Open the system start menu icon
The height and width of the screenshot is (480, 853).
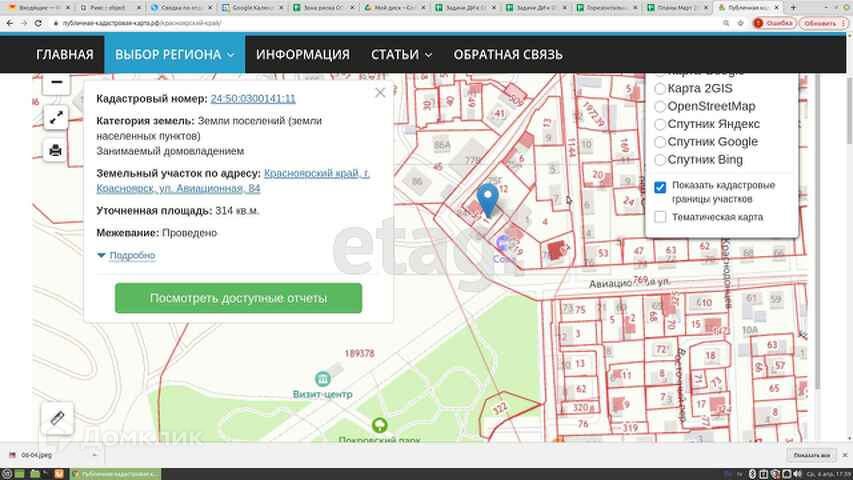tap(7, 474)
